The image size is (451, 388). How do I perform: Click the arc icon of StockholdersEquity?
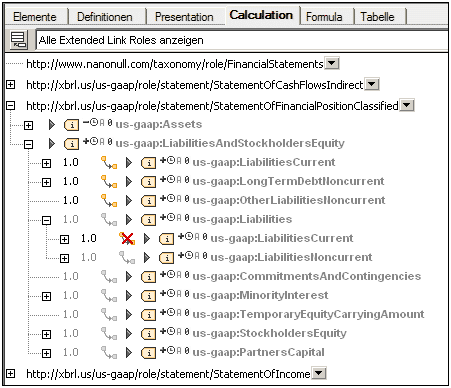coord(109,334)
